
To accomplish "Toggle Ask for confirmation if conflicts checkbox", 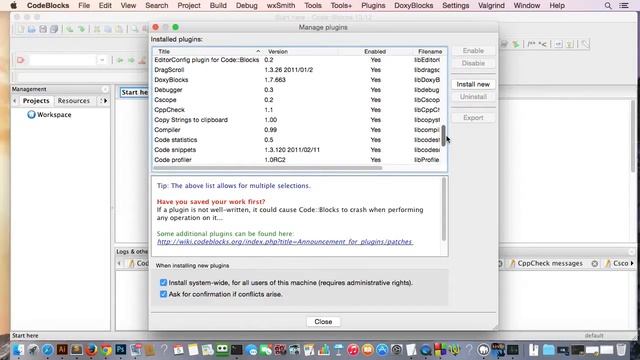I will point(163,294).
